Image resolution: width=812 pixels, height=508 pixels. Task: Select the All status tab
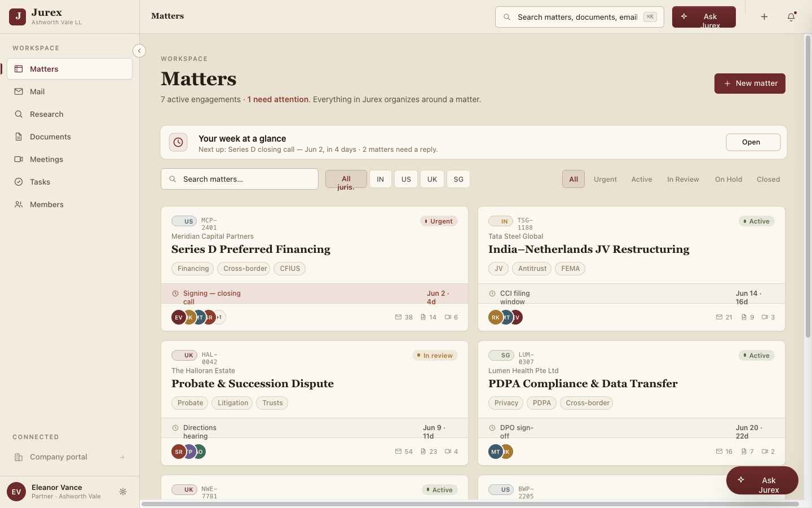pos(573,179)
